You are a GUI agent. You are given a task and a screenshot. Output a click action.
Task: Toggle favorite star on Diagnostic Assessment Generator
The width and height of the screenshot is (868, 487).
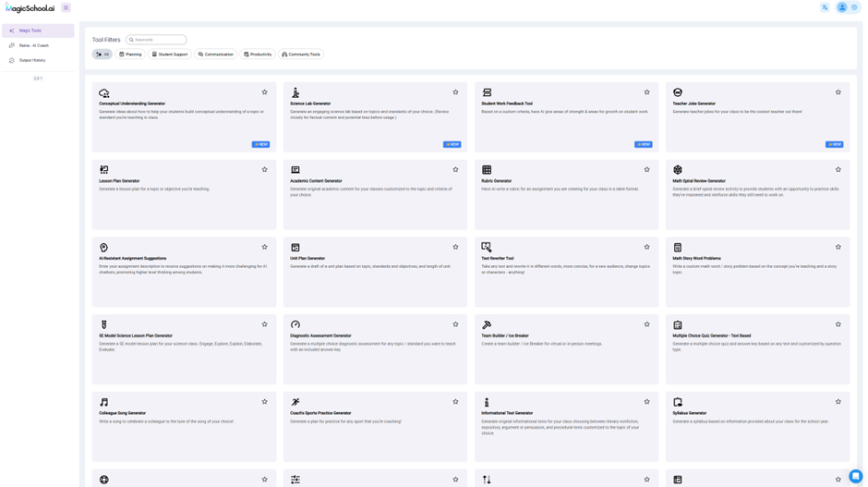coord(455,324)
